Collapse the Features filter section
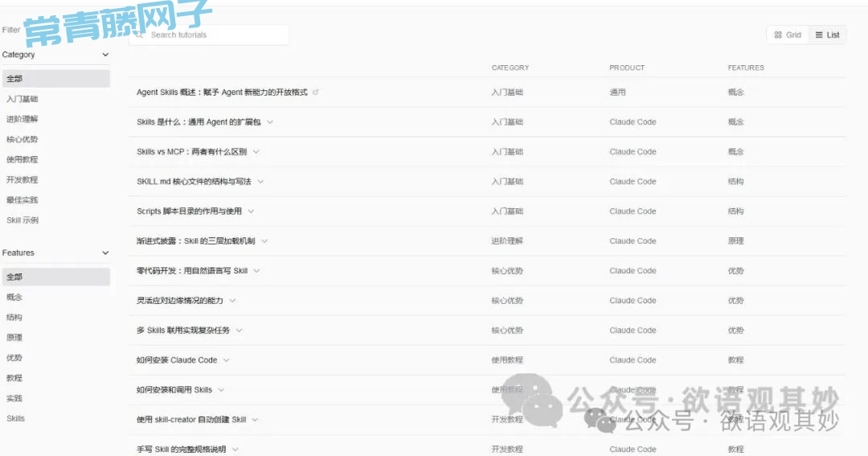Screen dimensions: 868x456 (x=105, y=253)
